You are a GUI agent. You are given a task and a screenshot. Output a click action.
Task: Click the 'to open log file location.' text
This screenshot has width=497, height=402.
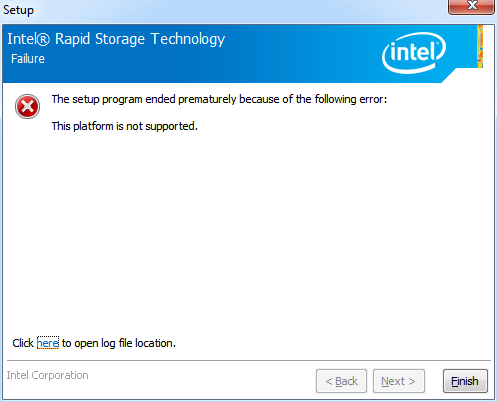[119, 343]
